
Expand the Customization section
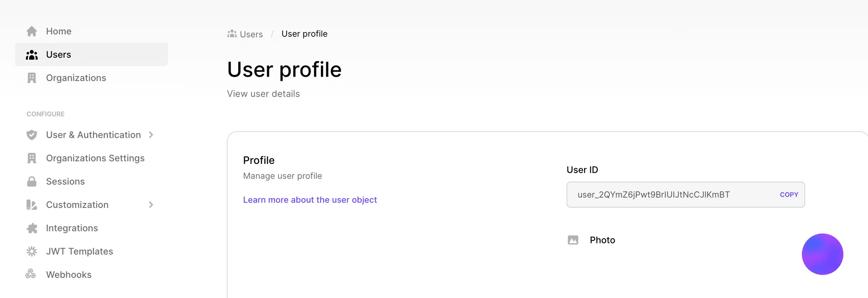pyautogui.click(x=151, y=204)
